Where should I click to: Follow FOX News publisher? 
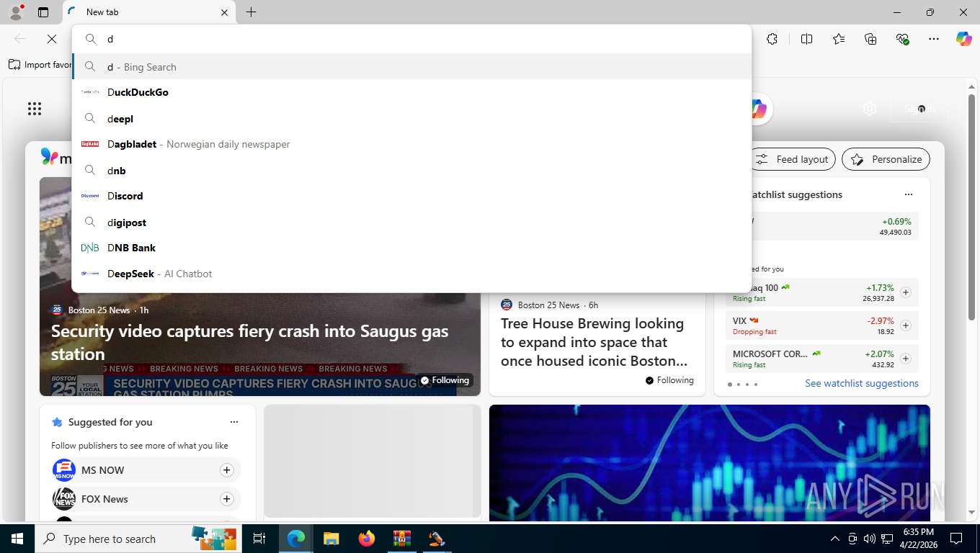tap(226, 499)
